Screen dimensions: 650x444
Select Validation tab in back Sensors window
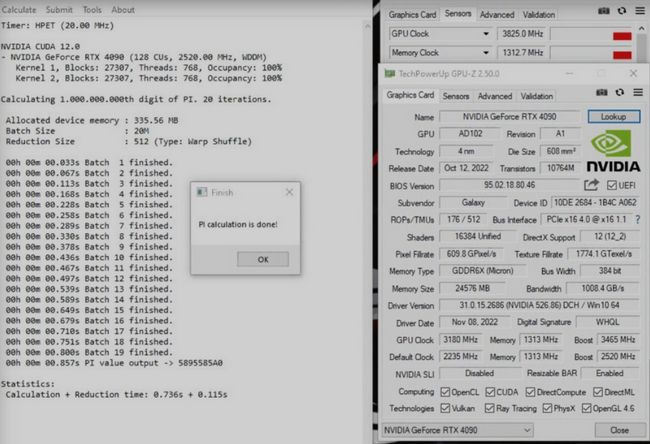[539, 15]
